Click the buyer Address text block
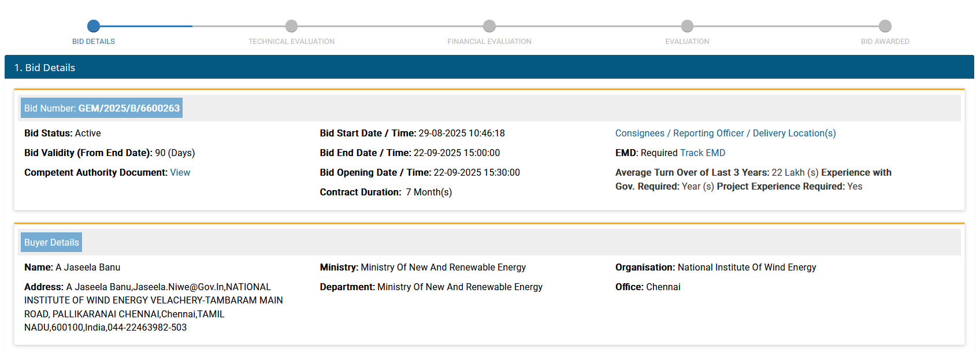This screenshot has width=980, height=352. [x=153, y=307]
